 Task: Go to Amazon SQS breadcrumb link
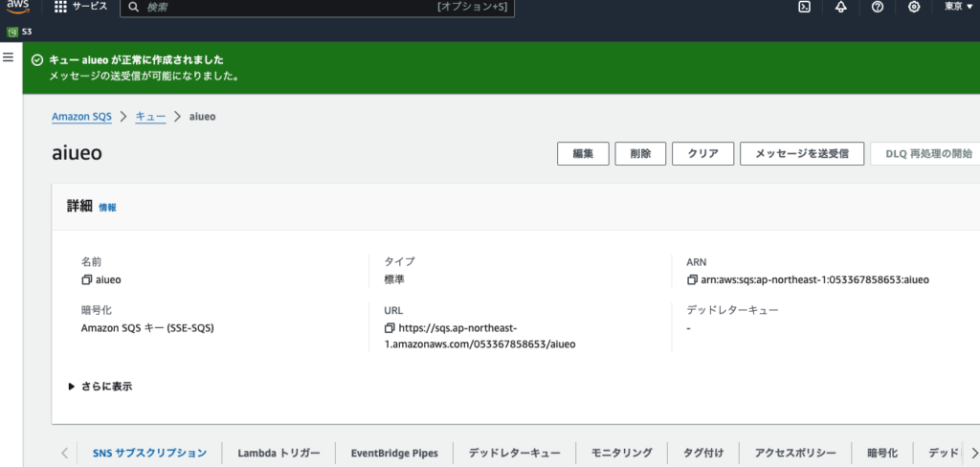click(81, 117)
